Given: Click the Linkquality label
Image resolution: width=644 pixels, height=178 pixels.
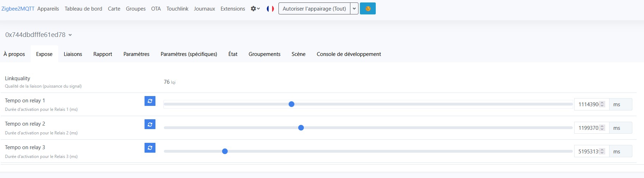Looking at the screenshot, I should click(18, 78).
